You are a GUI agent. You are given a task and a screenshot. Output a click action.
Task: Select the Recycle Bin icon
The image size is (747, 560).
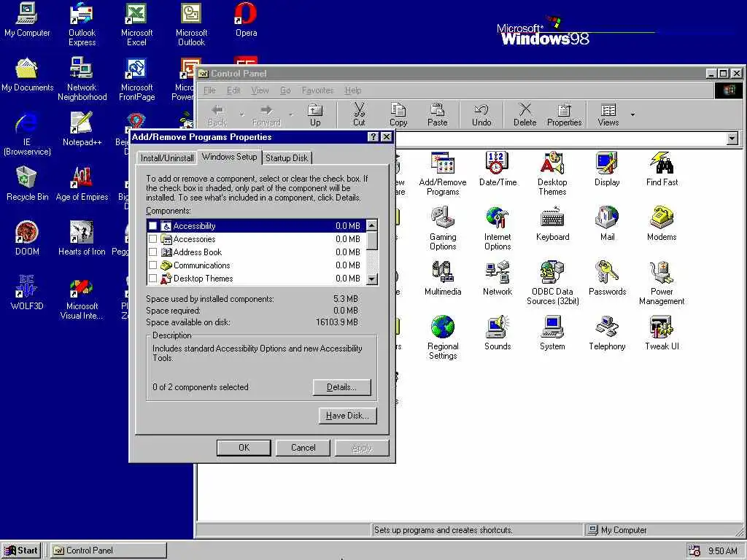pyautogui.click(x=27, y=183)
